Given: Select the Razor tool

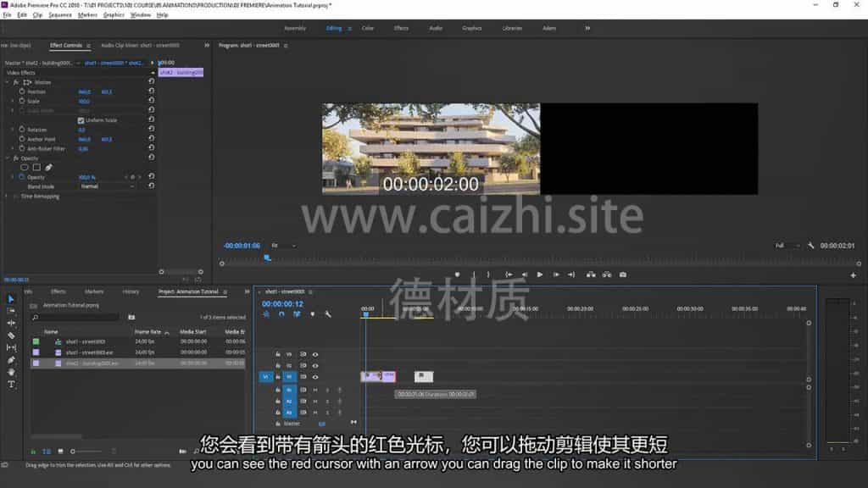Looking at the screenshot, I should point(11,335).
